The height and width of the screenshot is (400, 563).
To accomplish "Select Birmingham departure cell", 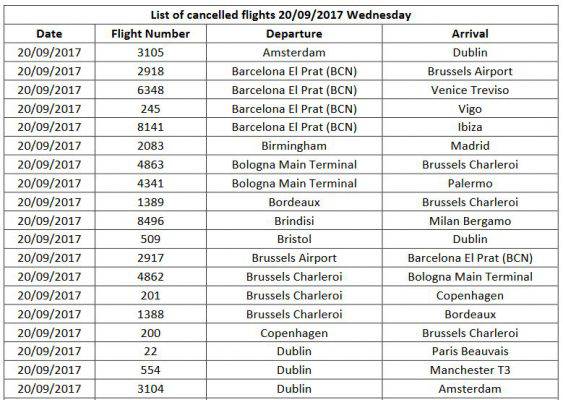I will point(294,146).
